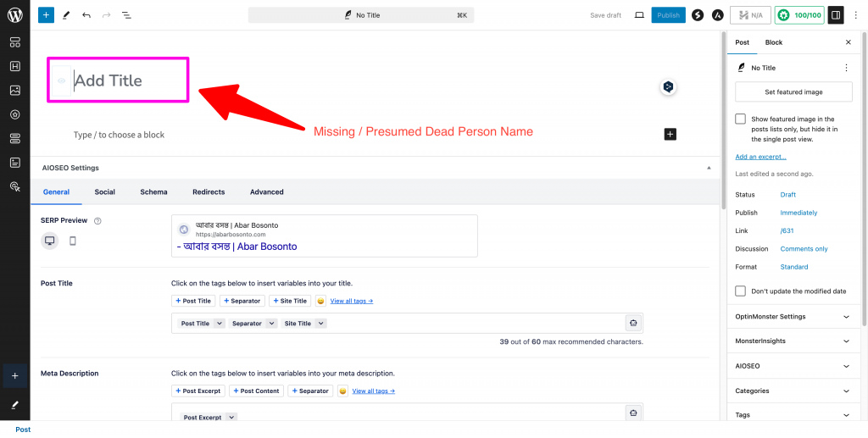
Task: Expand the OptinMonster Settings panel
Action: pos(845,317)
